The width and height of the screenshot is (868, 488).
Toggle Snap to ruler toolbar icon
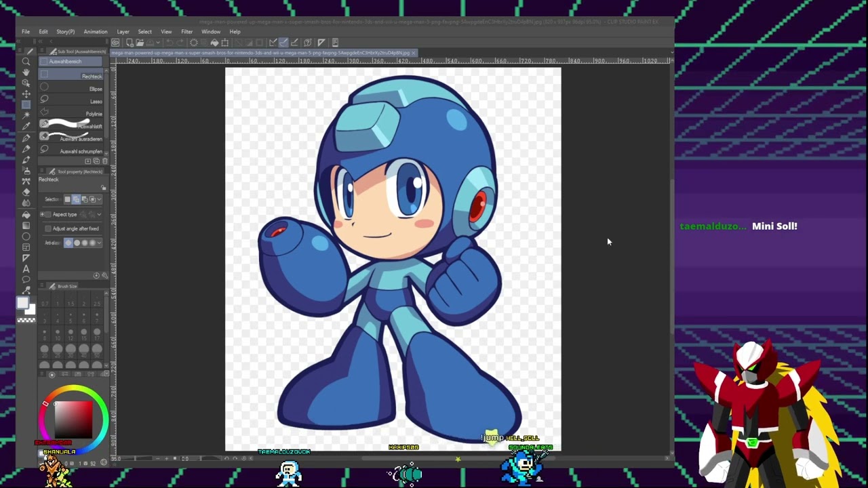(x=273, y=43)
